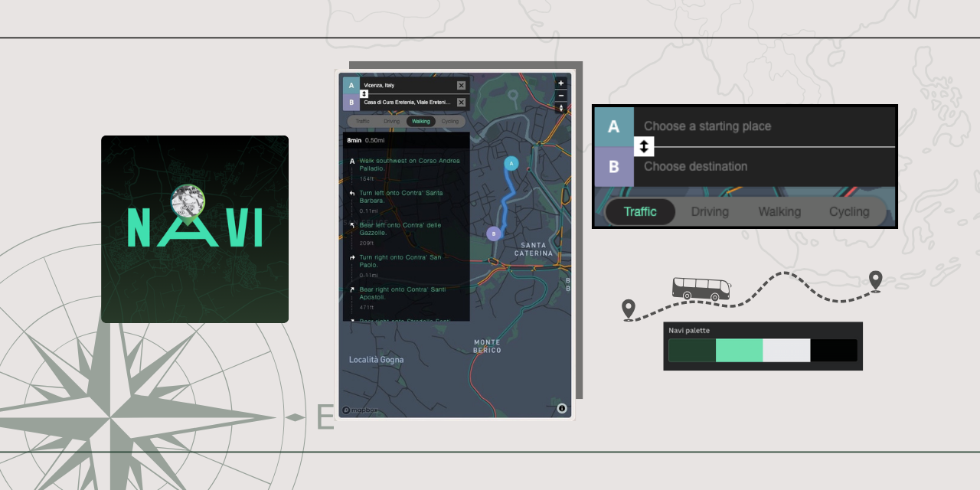Select the right location pin on route

(x=875, y=282)
